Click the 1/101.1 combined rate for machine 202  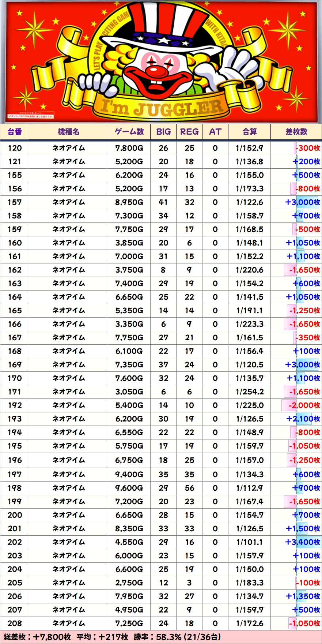click(249, 542)
